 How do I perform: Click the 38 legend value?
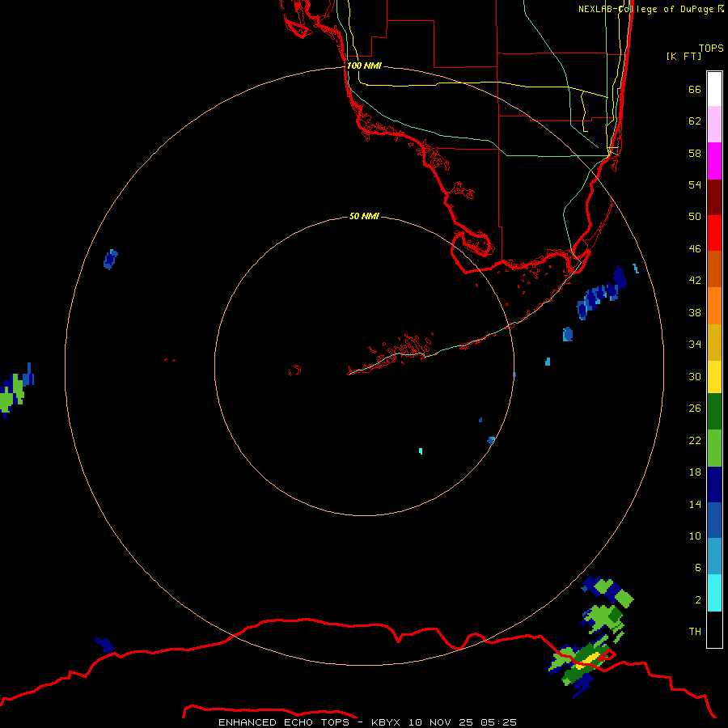[x=695, y=312]
